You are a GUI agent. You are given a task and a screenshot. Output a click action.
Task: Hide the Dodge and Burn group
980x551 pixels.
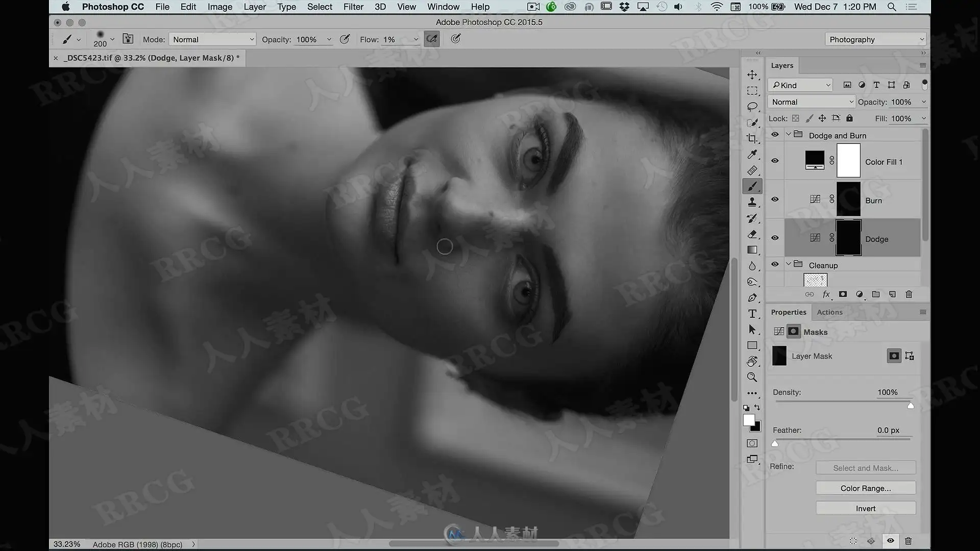[775, 135]
